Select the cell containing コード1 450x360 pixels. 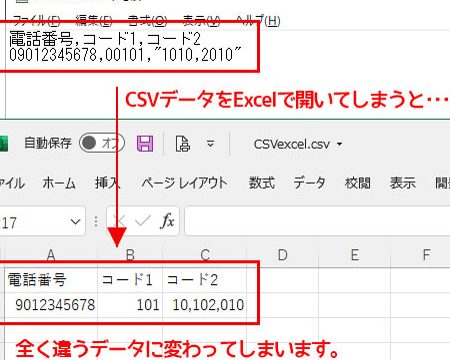[x=130, y=279]
